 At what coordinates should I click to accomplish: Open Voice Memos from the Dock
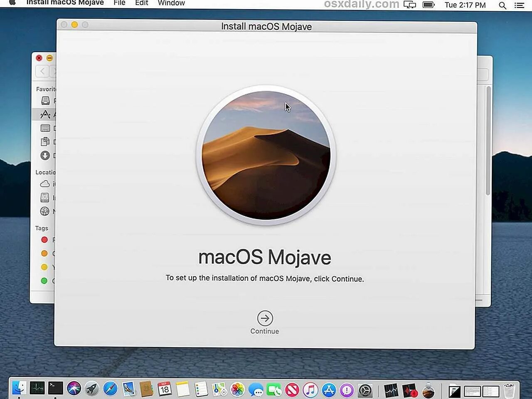(410, 390)
